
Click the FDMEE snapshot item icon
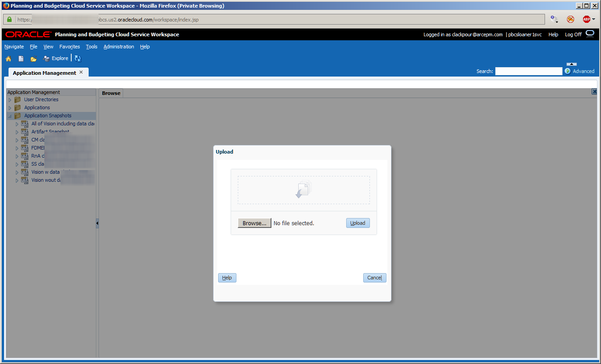(x=25, y=148)
